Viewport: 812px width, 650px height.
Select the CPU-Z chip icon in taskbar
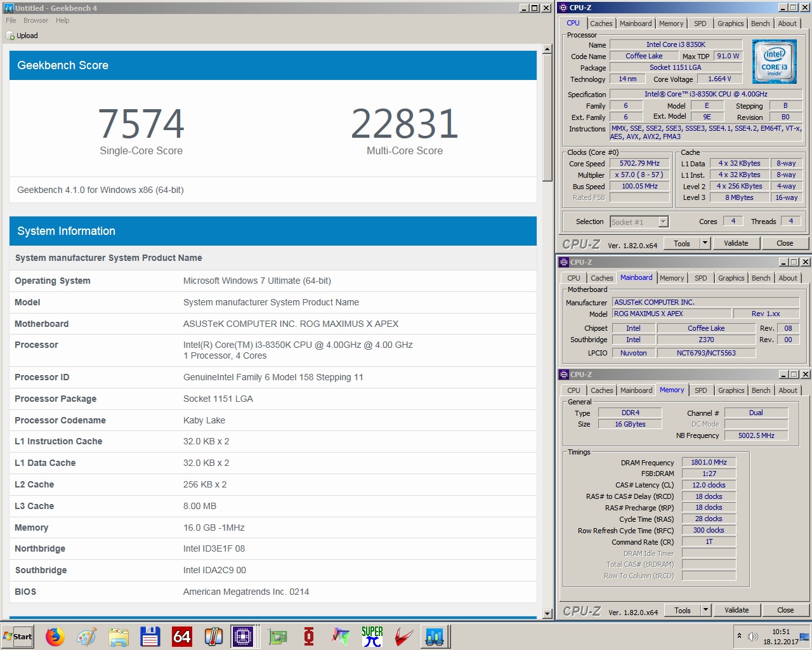(243, 636)
